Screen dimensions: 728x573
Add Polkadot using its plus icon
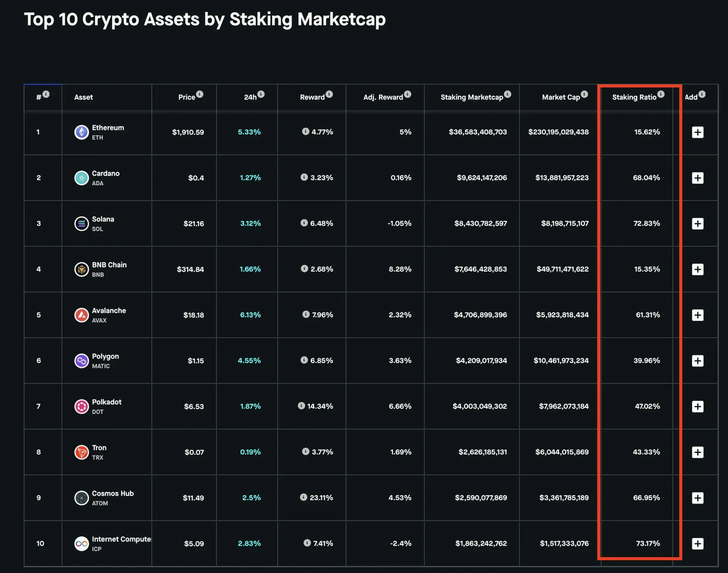[x=698, y=407]
